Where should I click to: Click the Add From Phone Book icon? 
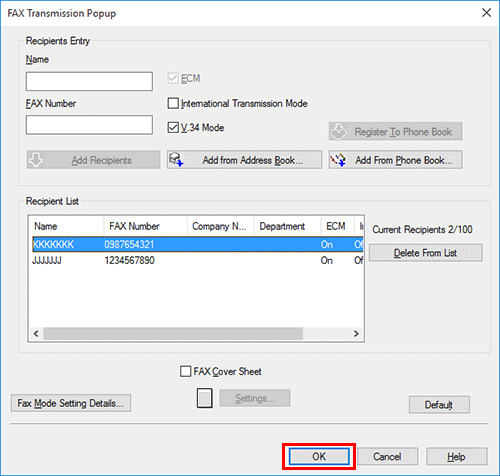click(x=338, y=160)
